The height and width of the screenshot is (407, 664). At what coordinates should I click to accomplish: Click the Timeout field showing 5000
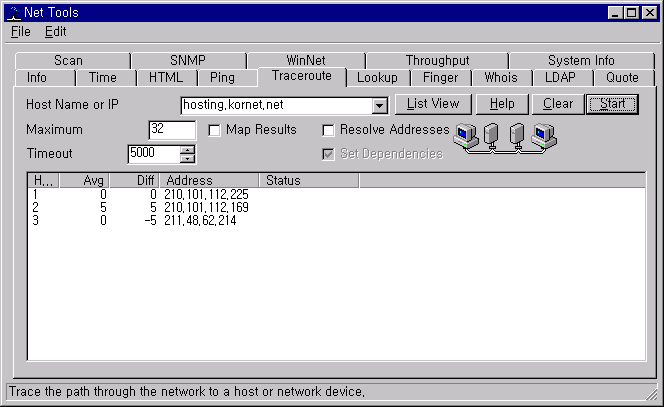click(155, 154)
